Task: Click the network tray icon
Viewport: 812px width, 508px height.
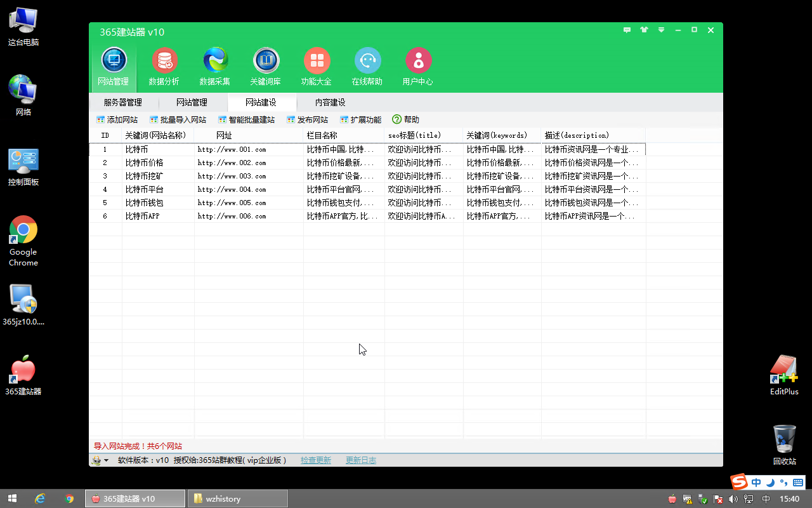Action: tap(750, 499)
